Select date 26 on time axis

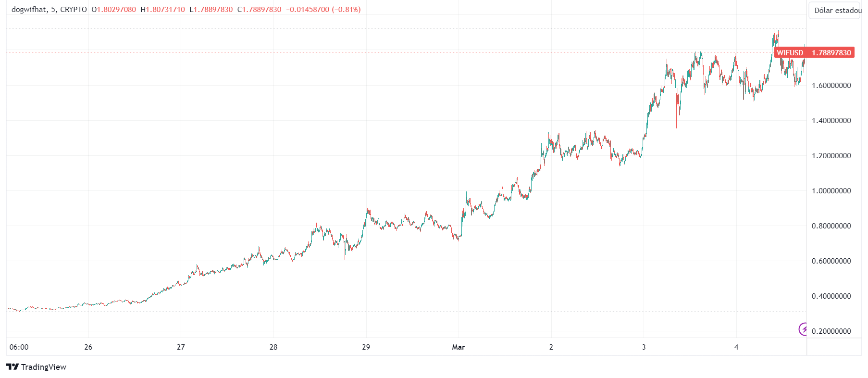(88, 347)
